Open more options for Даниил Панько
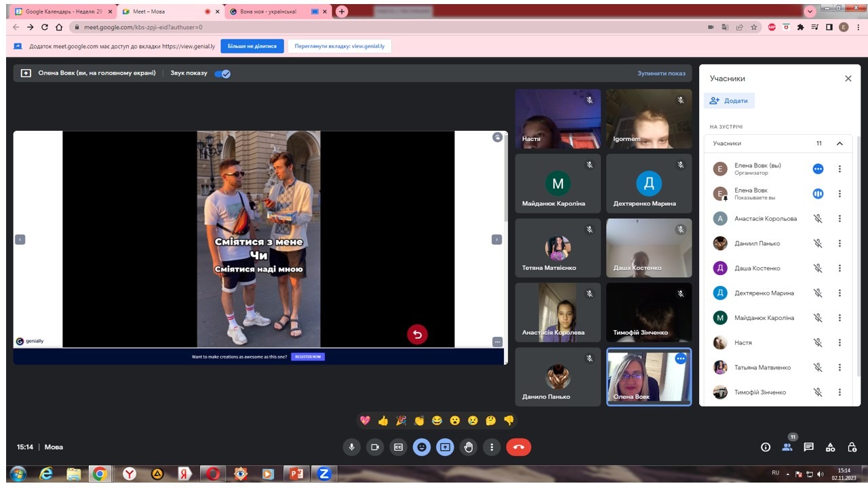This screenshot has height=488, width=868. (x=840, y=243)
